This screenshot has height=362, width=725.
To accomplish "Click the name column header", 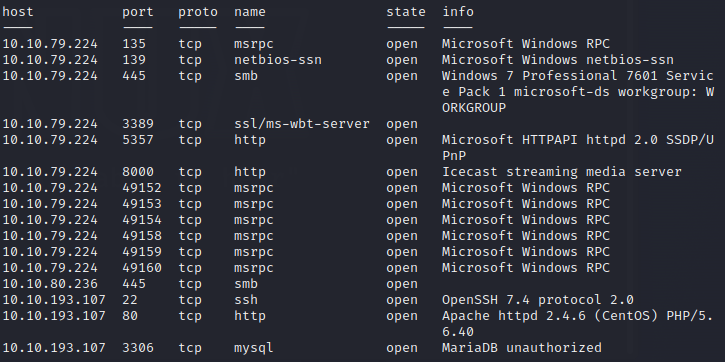I will (x=250, y=12).
